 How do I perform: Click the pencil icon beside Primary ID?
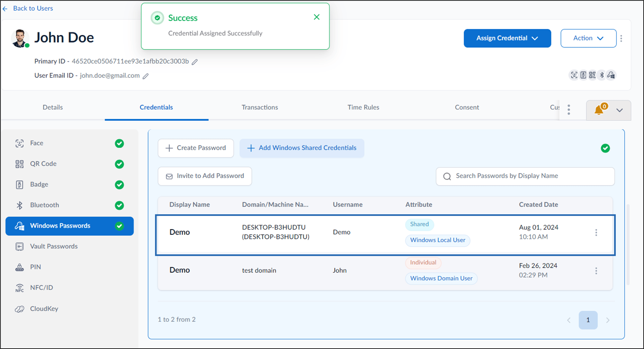[195, 62]
